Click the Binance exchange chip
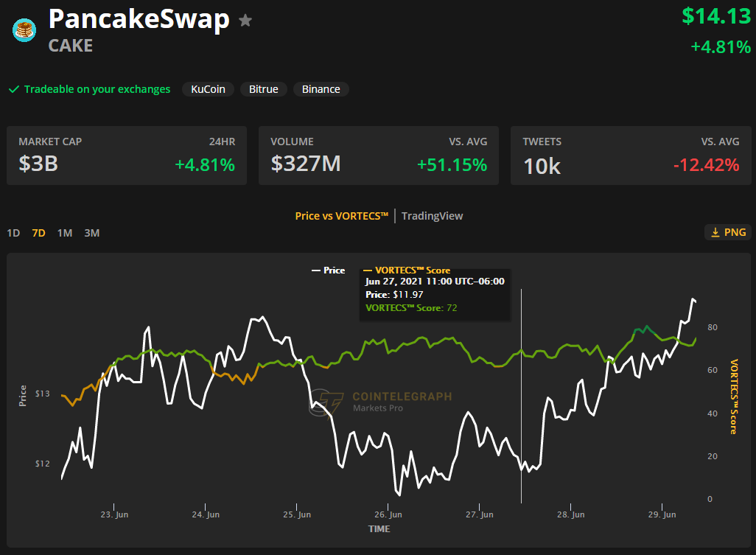756x555 pixels. tap(321, 89)
